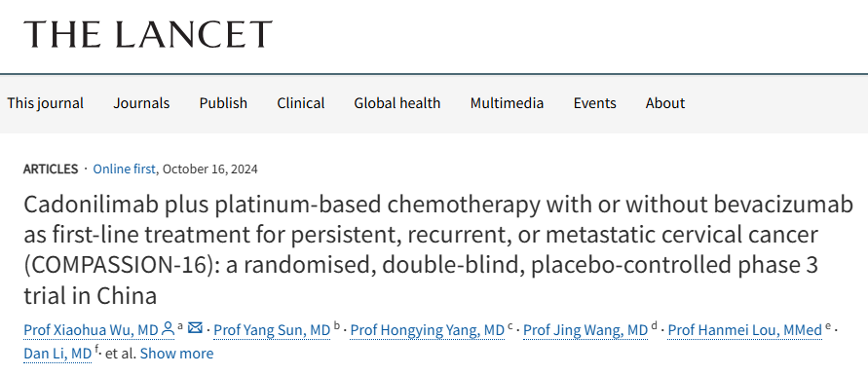Open the About menu
This screenshot has height=375, width=868.
[x=665, y=103]
